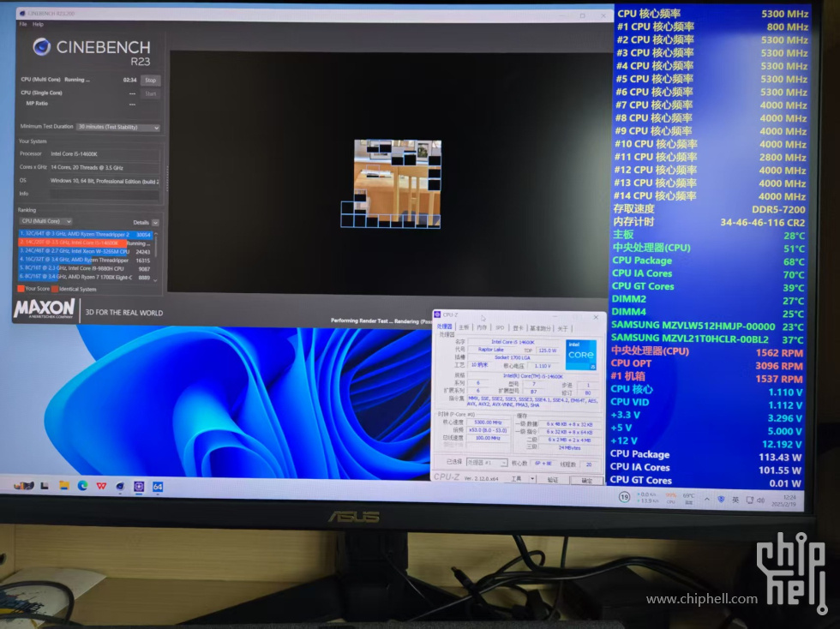Click the Cinebench title bar icon

coord(22,13)
